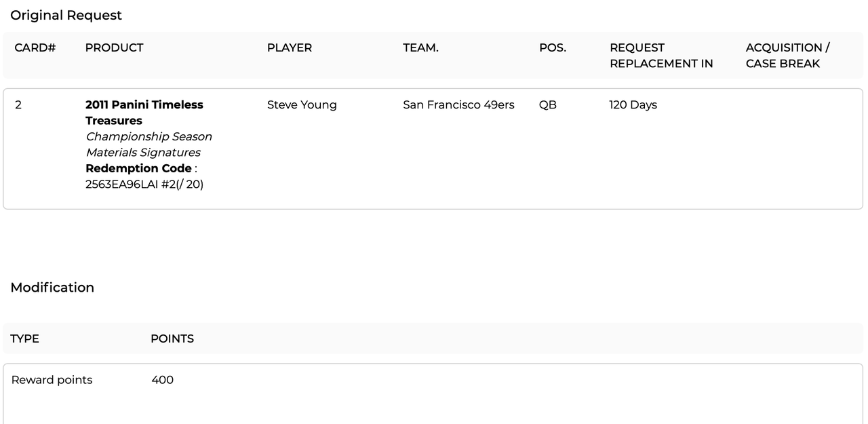Click the REQUEST REPLACEMENT IN header
Image resolution: width=868 pixels, height=424 pixels.
click(661, 56)
